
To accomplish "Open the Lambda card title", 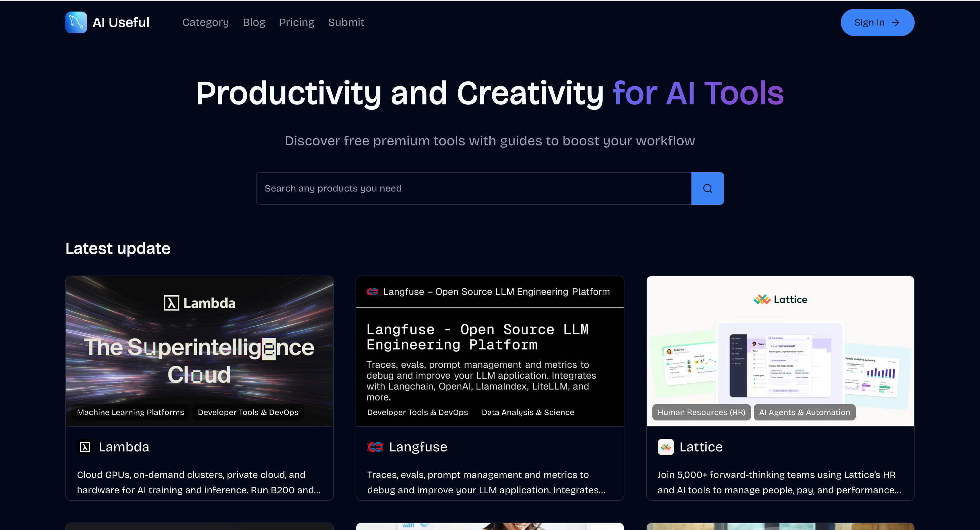I will pyautogui.click(x=124, y=447).
